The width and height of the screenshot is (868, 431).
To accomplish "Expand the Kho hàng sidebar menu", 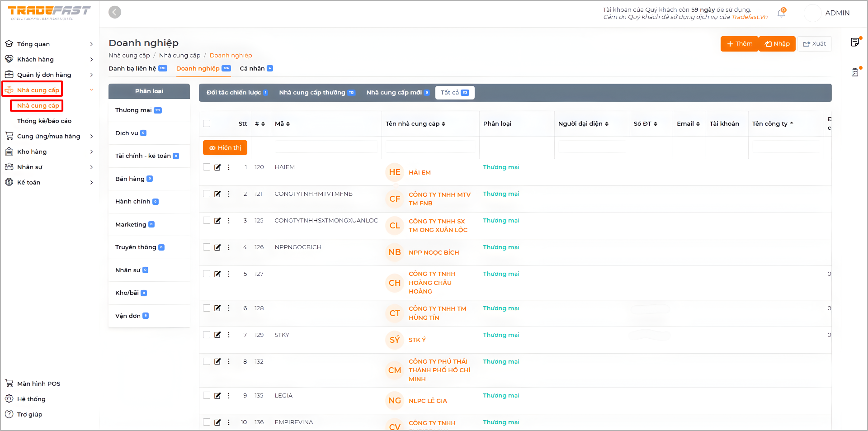I will (x=49, y=152).
